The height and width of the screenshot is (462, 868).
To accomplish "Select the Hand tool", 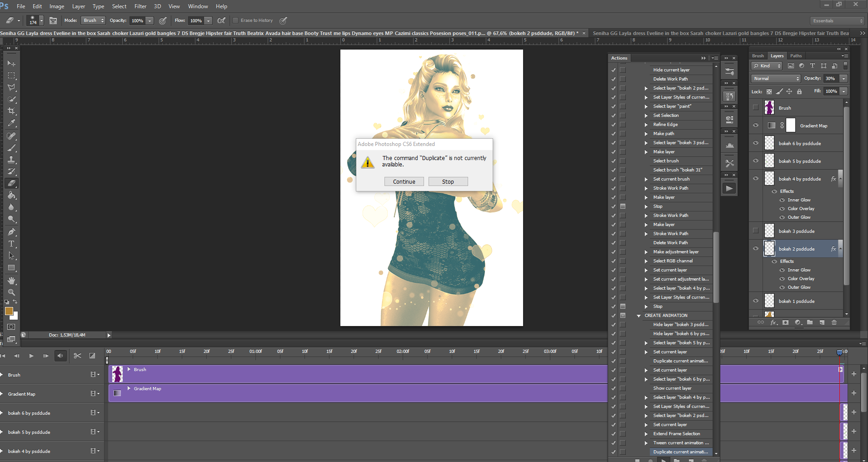I will point(12,281).
